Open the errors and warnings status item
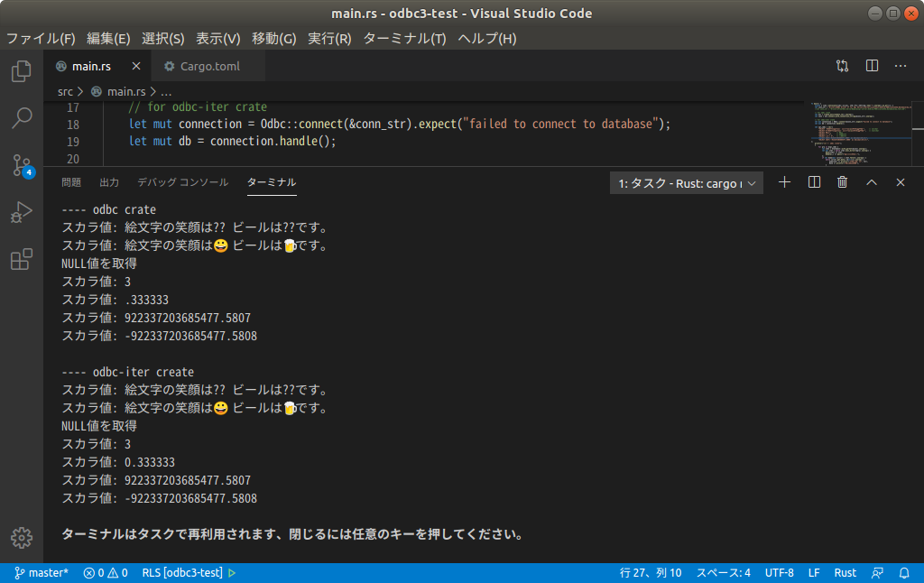The image size is (924, 583). [x=106, y=573]
